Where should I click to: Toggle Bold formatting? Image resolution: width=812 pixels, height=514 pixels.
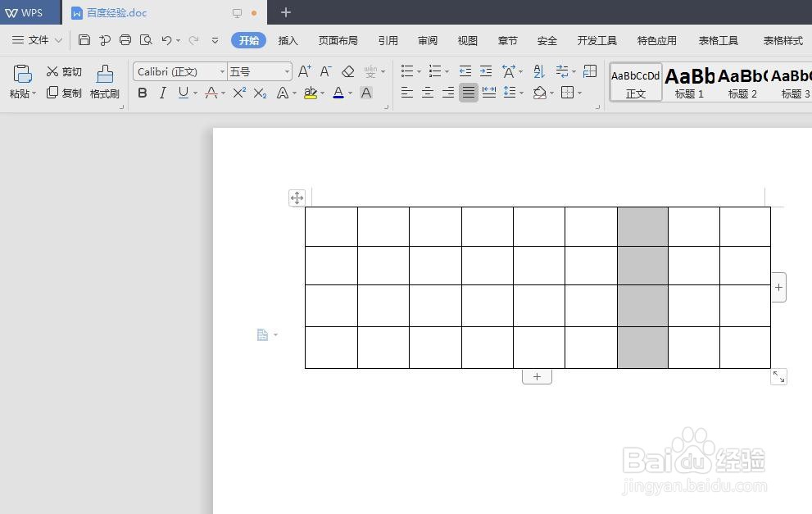pos(143,93)
